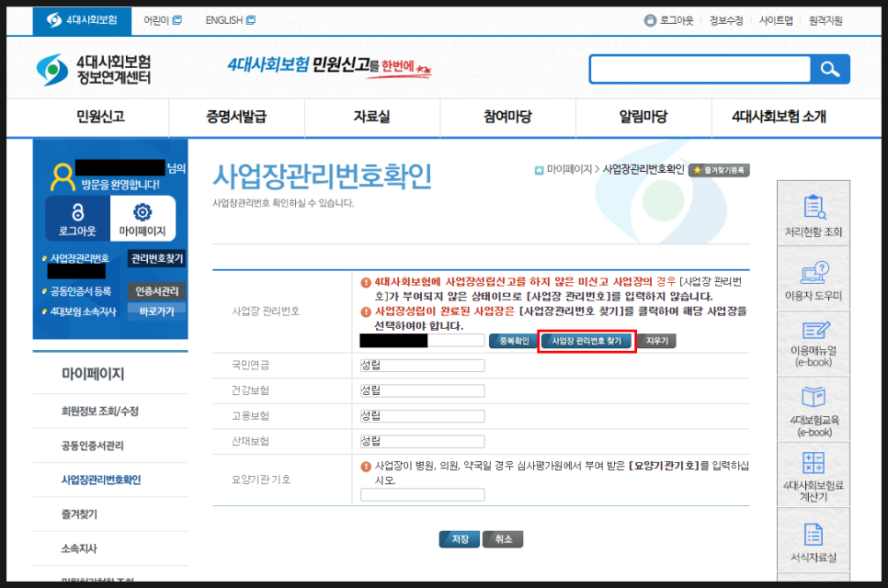The image size is (888, 588).
Task: Click the 저장 button
Action: (460, 539)
